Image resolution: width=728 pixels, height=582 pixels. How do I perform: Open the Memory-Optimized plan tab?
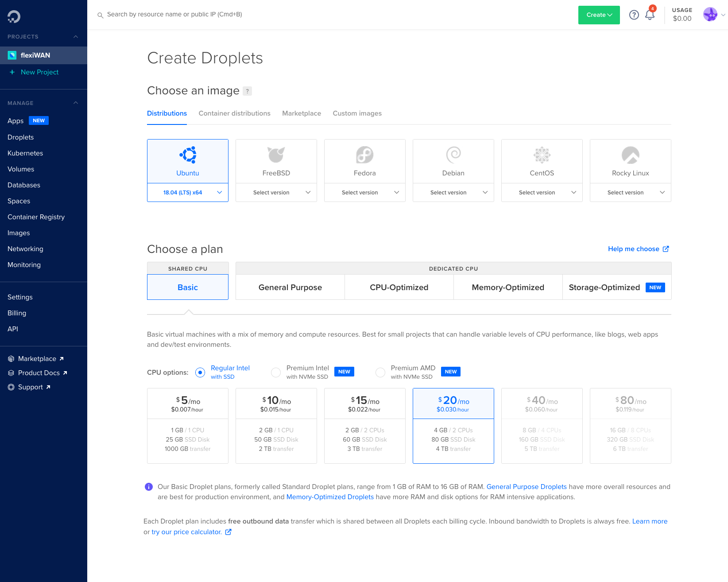(508, 287)
